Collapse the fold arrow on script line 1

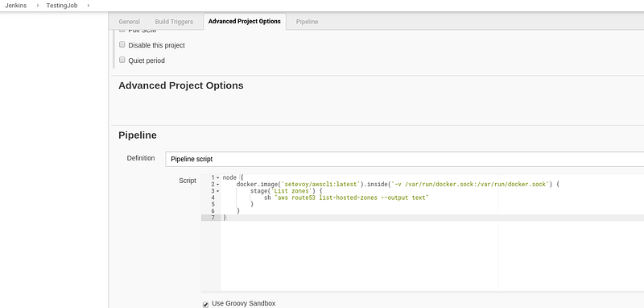(x=217, y=177)
